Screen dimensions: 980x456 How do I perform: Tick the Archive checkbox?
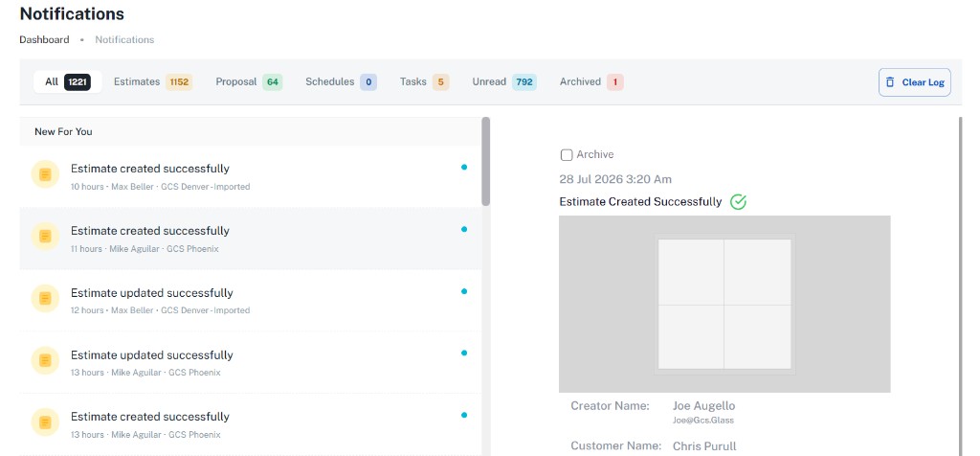coord(567,154)
